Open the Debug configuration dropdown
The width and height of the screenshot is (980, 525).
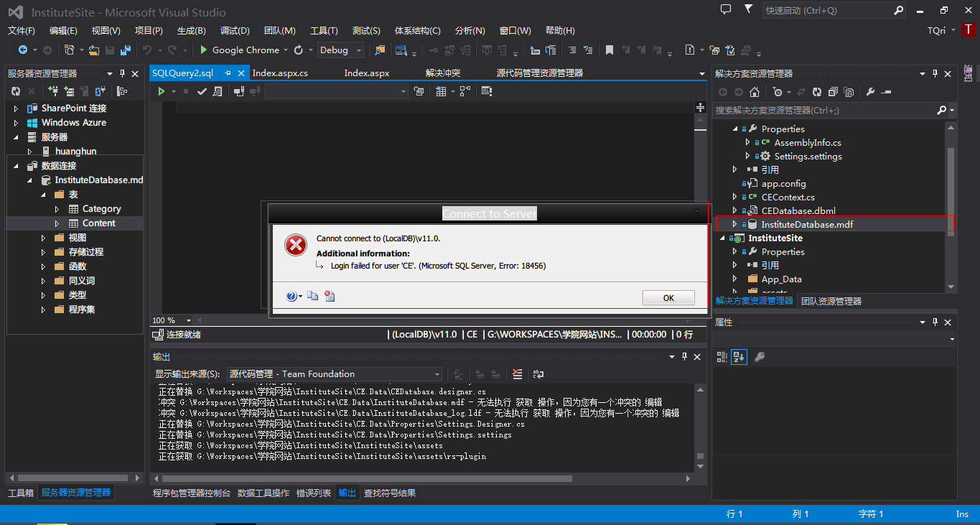point(341,50)
